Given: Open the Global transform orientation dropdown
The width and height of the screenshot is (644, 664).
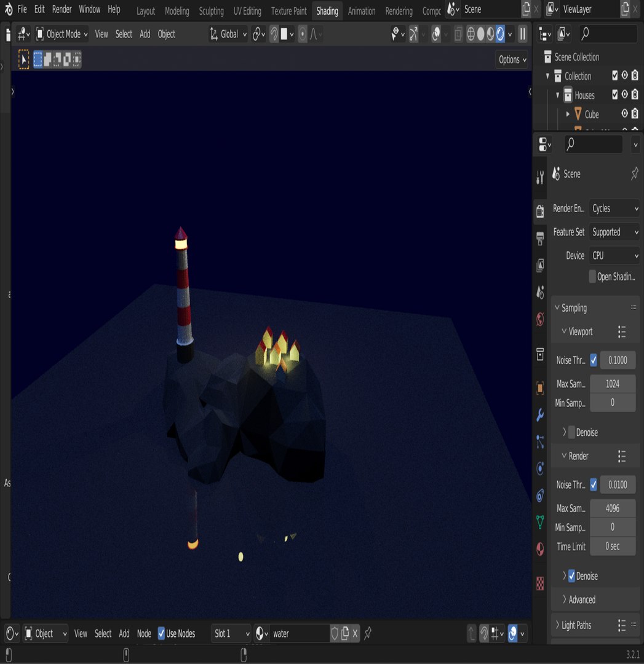Looking at the screenshot, I should click(228, 34).
